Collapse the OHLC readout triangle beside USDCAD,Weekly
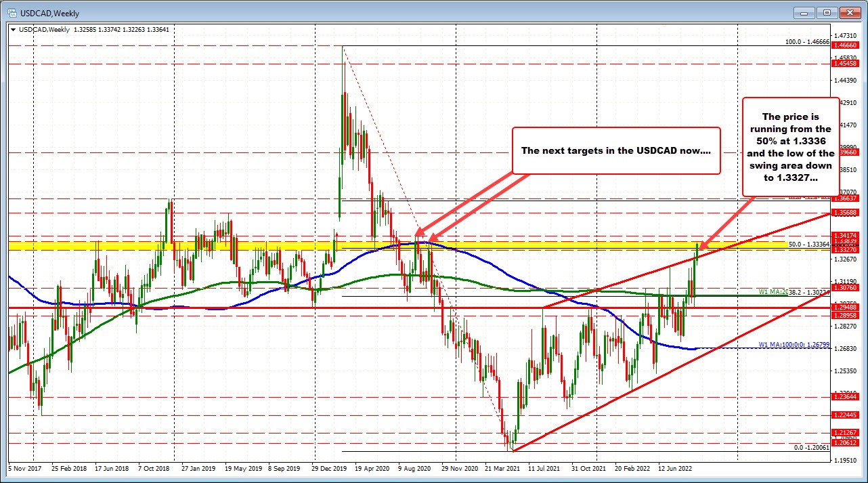The image size is (868, 483). [x=14, y=30]
